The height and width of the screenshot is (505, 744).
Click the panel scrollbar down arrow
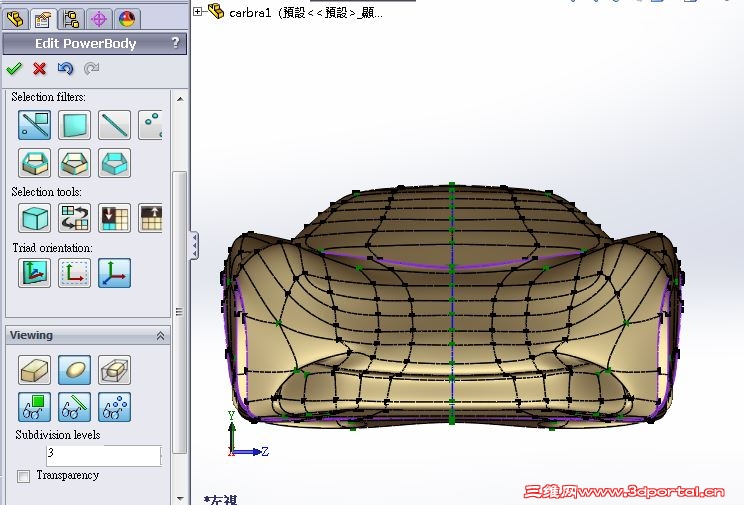(x=180, y=498)
